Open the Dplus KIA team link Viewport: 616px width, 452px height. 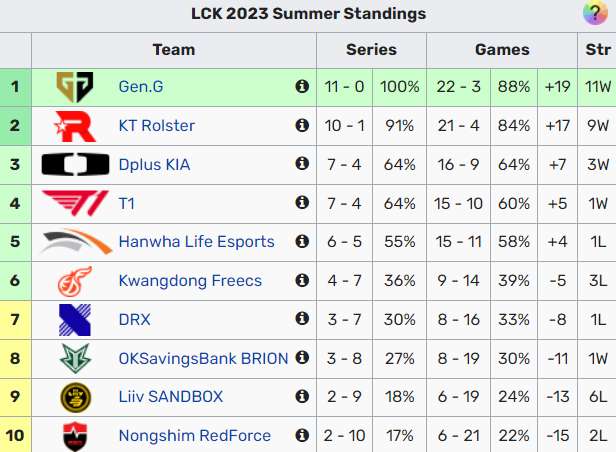(154, 165)
